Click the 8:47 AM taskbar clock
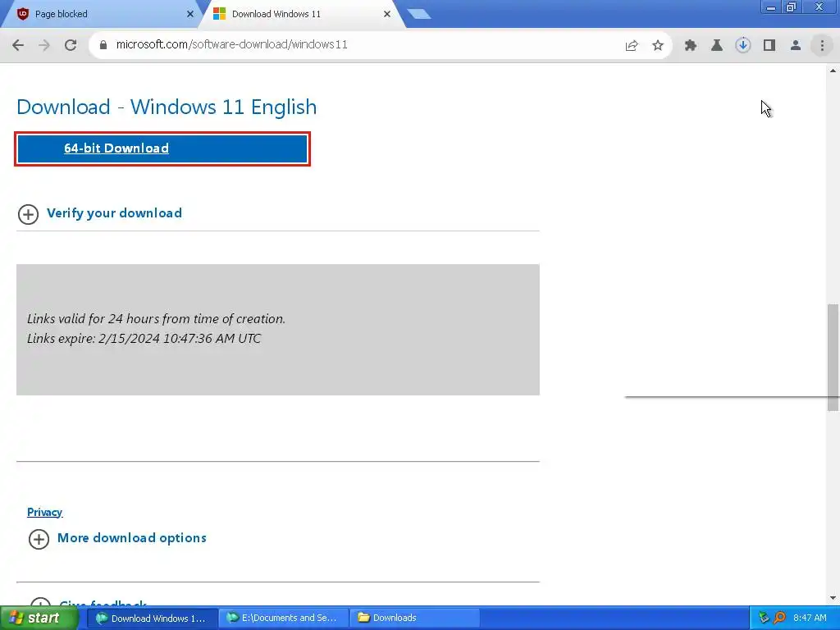Image resolution: width=840 pixels, height=630 pixels. pos(810,619)
